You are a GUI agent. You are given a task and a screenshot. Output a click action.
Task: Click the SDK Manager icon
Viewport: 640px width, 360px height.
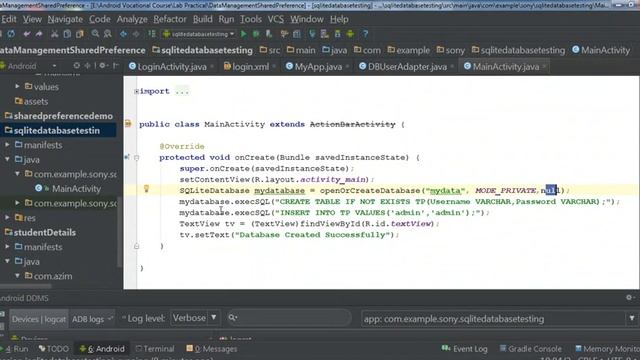(x=338, y=34)
